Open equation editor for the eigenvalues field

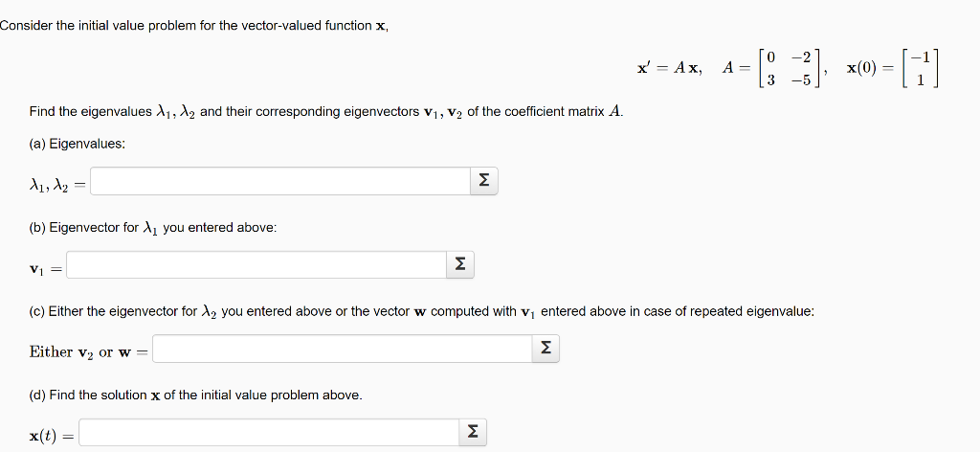483,181
